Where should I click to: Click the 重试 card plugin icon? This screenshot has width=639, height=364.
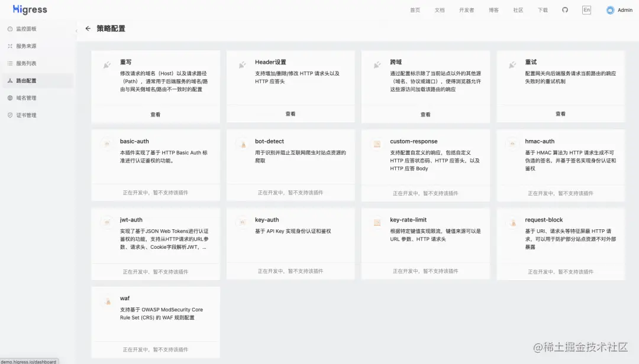tap(512, 65)
